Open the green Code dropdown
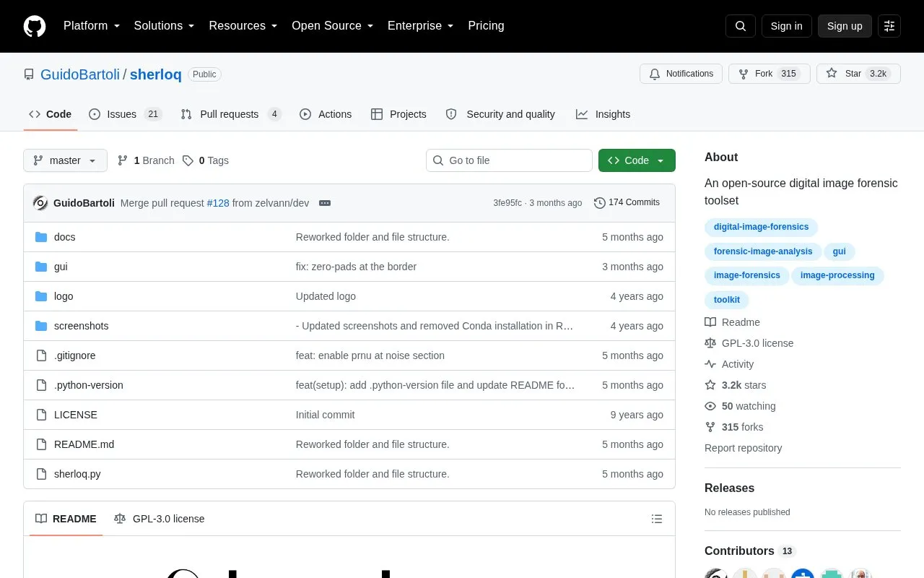Screen dimensions: 924x578 point(637,160)
